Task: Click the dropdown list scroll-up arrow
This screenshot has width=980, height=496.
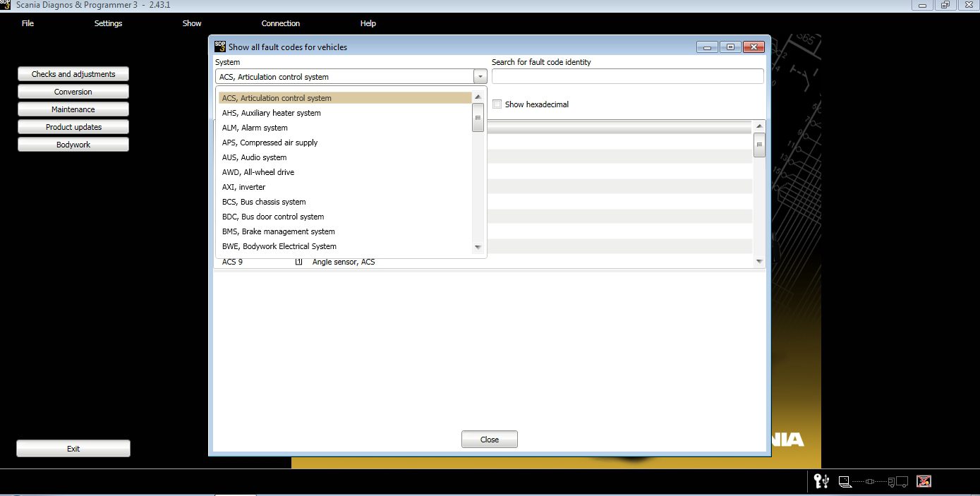Action: click(478, 97)
